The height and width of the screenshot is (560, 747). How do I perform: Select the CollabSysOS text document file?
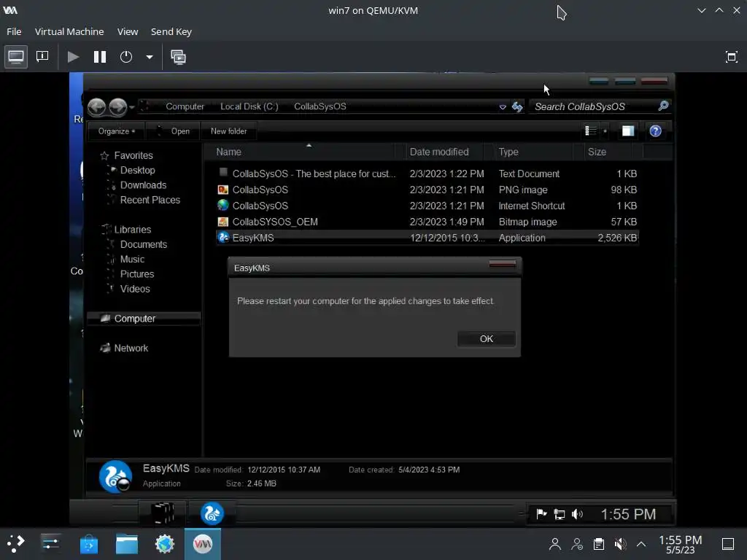427,174
